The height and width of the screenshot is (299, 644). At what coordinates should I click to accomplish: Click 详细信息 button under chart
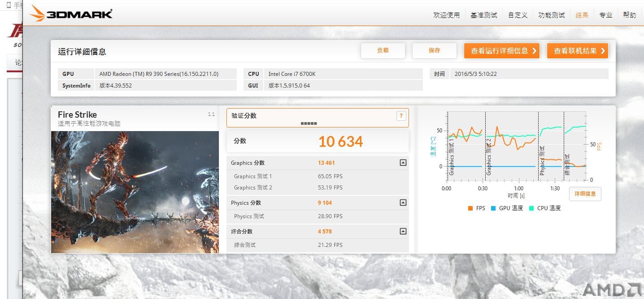tap(585, 194)
